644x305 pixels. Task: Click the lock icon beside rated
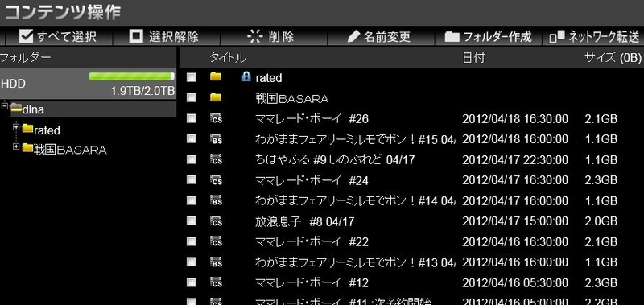pyautogui.click(x=246, y=76)
